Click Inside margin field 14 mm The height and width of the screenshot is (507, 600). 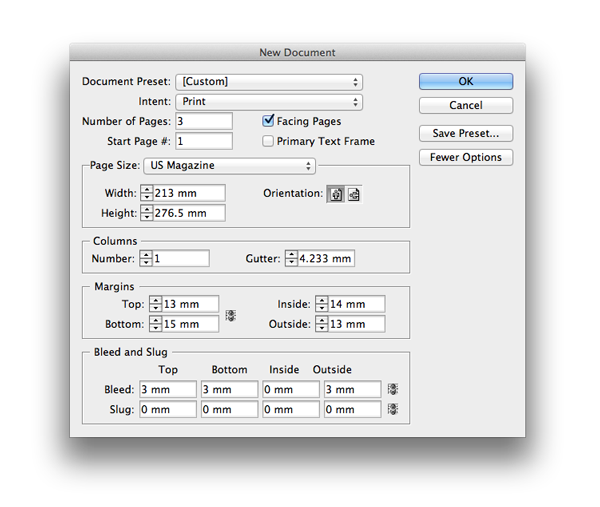click(357, 304)
